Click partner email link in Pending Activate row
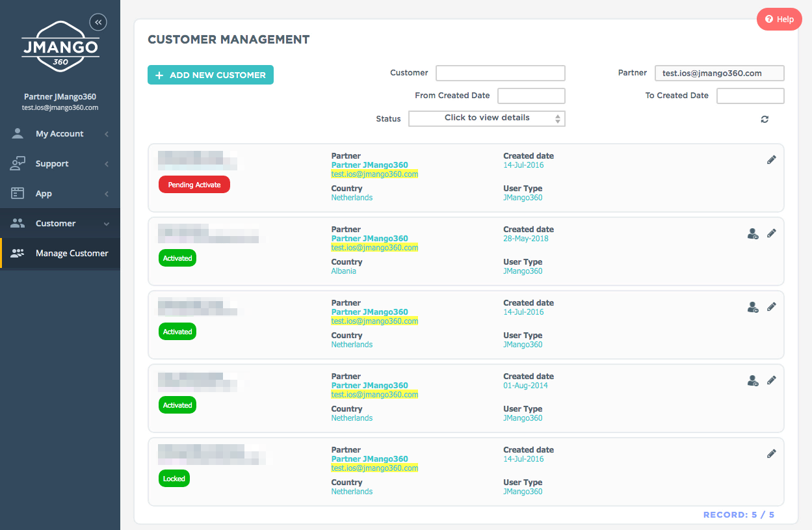Image resolution: width=812 pixels, height=530 pixels. (375, 174)
